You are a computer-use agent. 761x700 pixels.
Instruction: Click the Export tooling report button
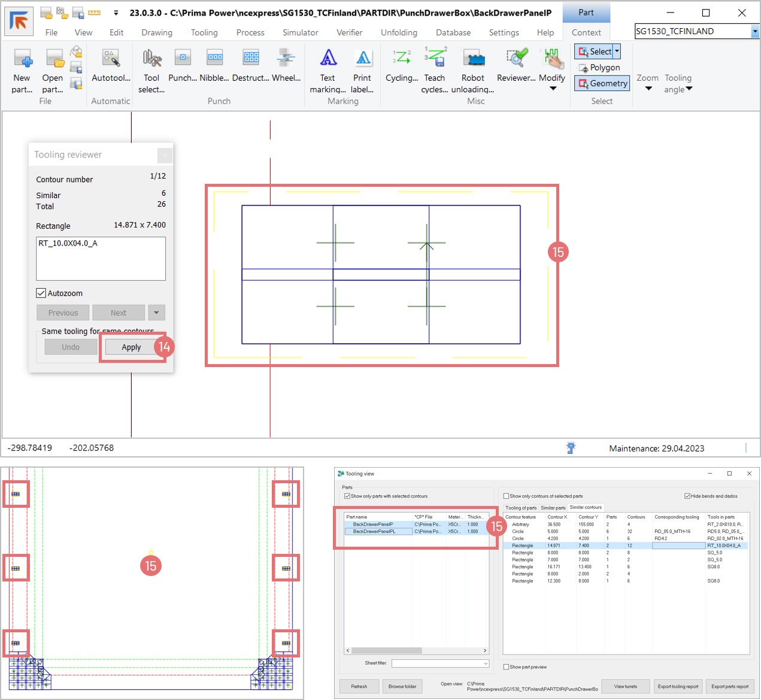678,686
